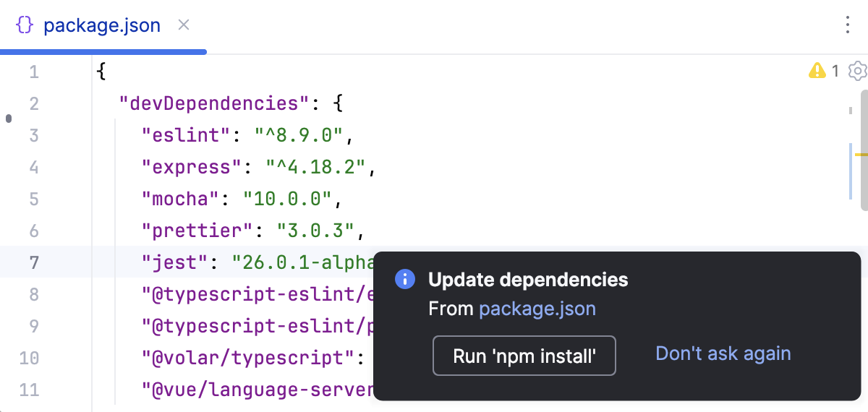Click the small gutter marker beside line 2
This screenshot has height=412, width=868.
[x=9, y=118]
